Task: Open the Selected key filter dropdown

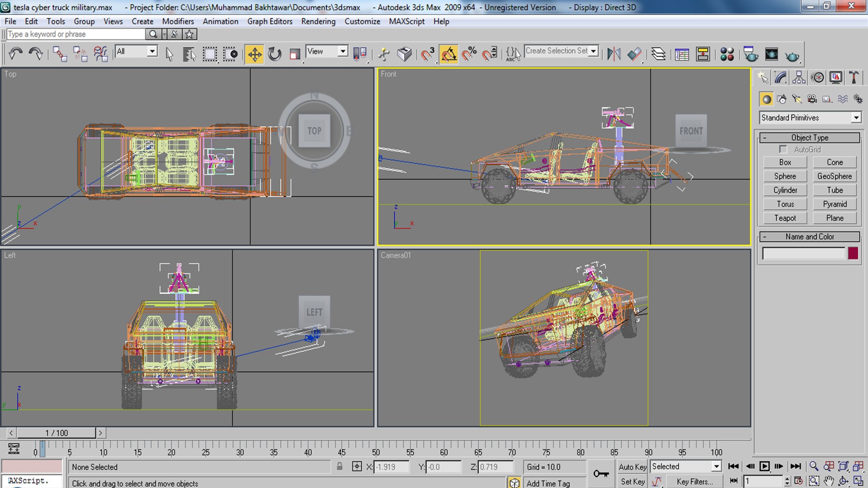Action: click(x=686, y=466)
